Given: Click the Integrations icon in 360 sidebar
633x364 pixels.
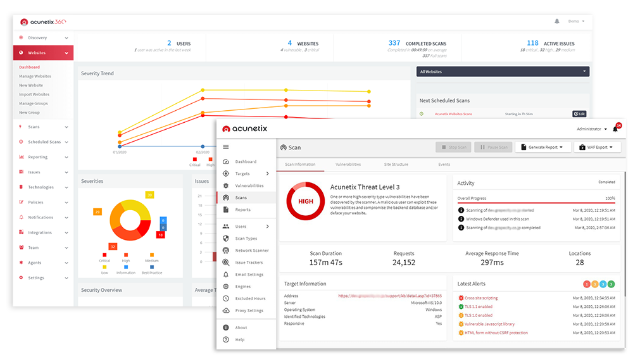Looking at the screenshot, I should point(21,232).
